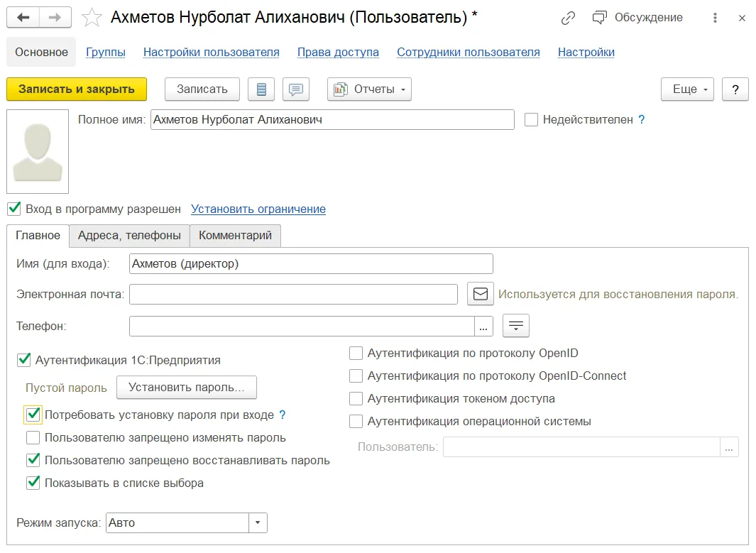Open the Отчеты reports dropdown
Image resolution: width=756 pixels, height=553 pixels.
(x=369, y=89)
